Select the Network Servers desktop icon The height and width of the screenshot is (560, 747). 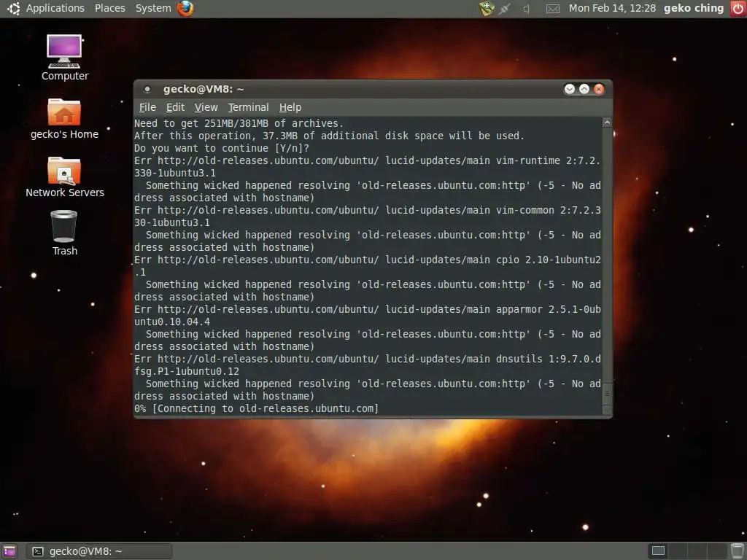coord(64,177)
